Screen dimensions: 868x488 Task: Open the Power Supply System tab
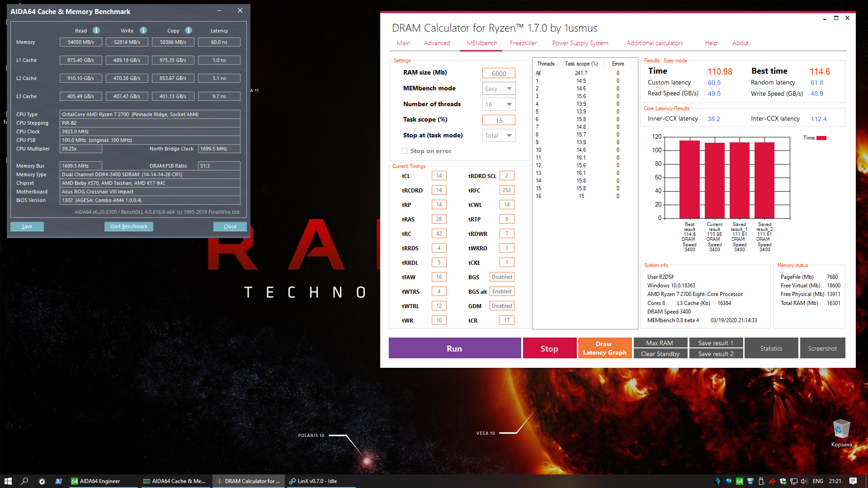click(580, 43)
